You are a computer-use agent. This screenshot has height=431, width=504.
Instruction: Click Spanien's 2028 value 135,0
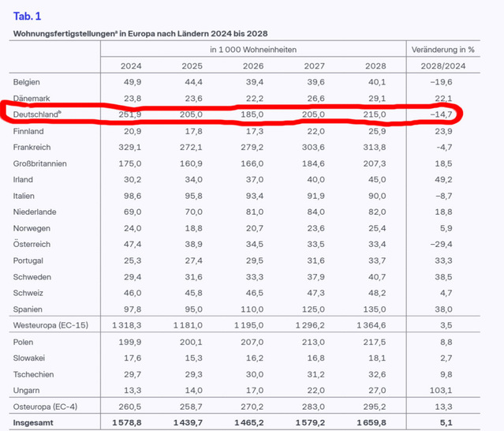click(x=377, y=309)
